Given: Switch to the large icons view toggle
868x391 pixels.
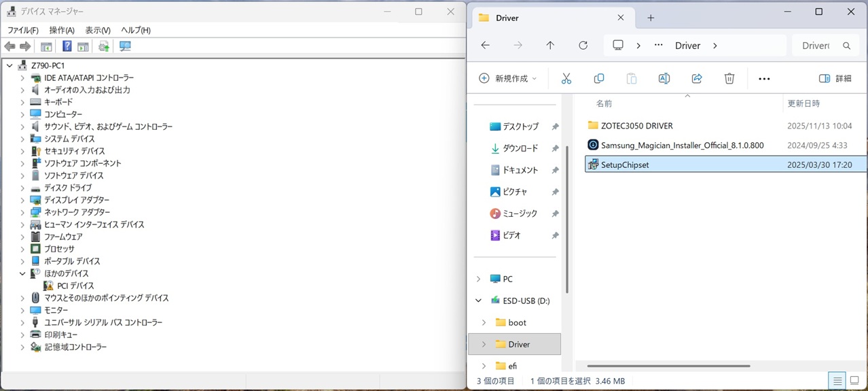Looking at the screenshot, I should click(856, 381).
